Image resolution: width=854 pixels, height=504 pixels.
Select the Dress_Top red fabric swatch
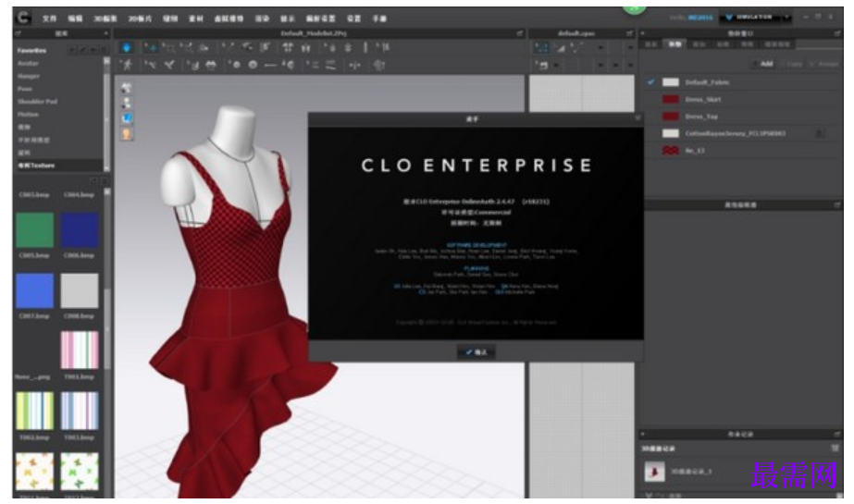pyautogui.click(x=671, y=116)
